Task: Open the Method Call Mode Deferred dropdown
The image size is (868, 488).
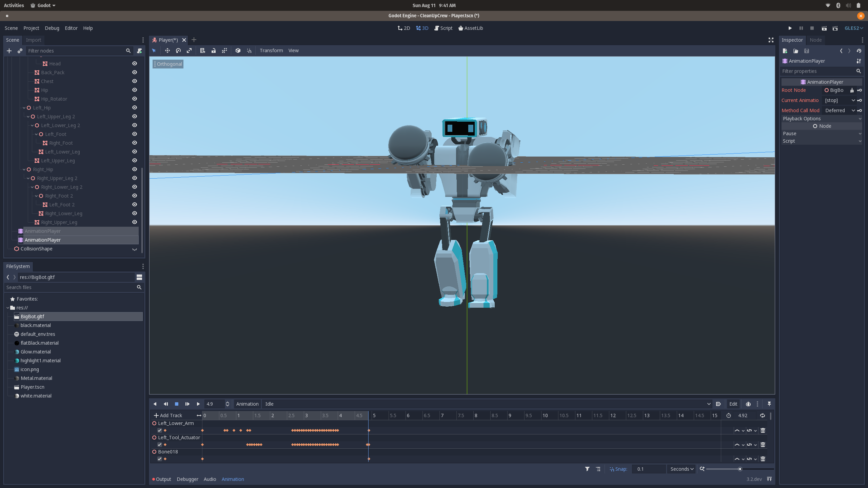Action: point(840,110)
